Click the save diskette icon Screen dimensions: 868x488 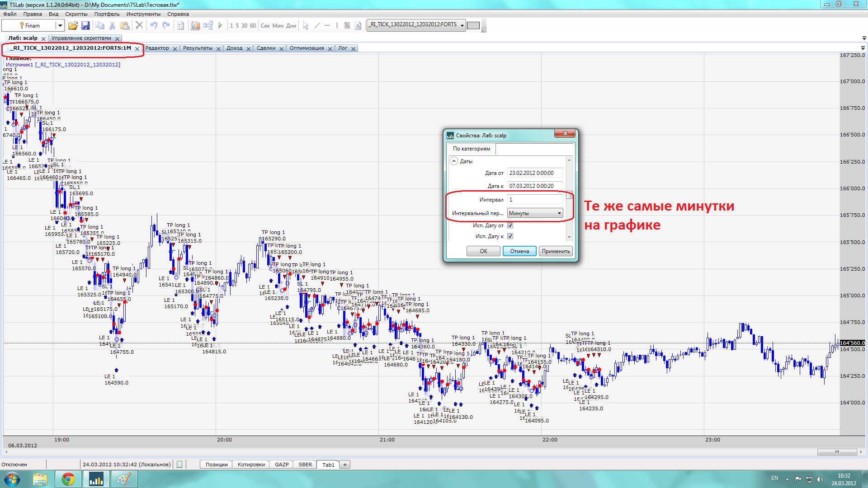(85, 26)
